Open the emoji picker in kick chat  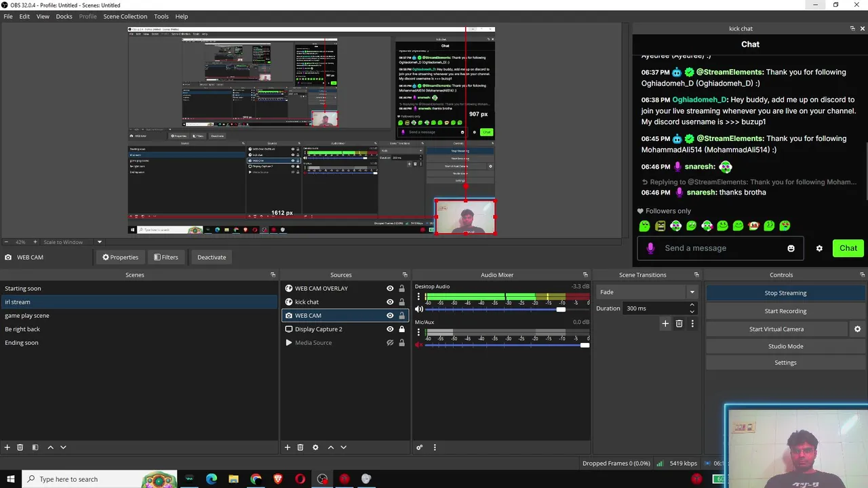tap(791, 248)
